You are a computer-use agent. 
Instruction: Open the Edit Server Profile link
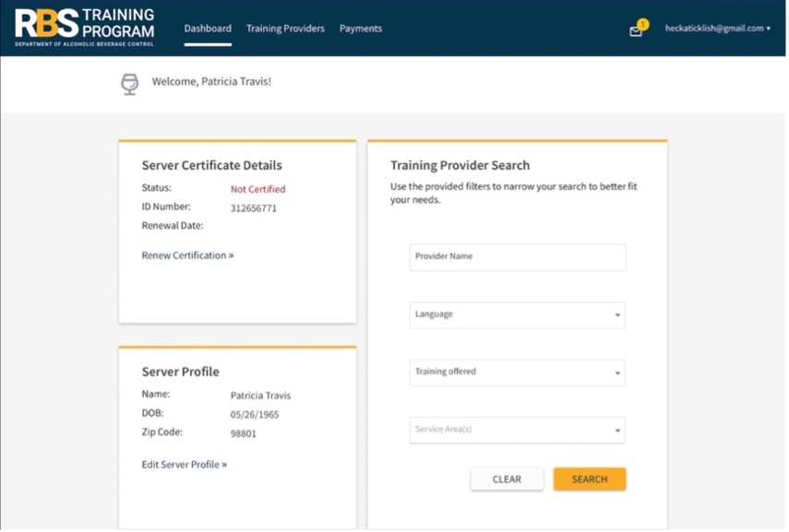coord(184,465)
